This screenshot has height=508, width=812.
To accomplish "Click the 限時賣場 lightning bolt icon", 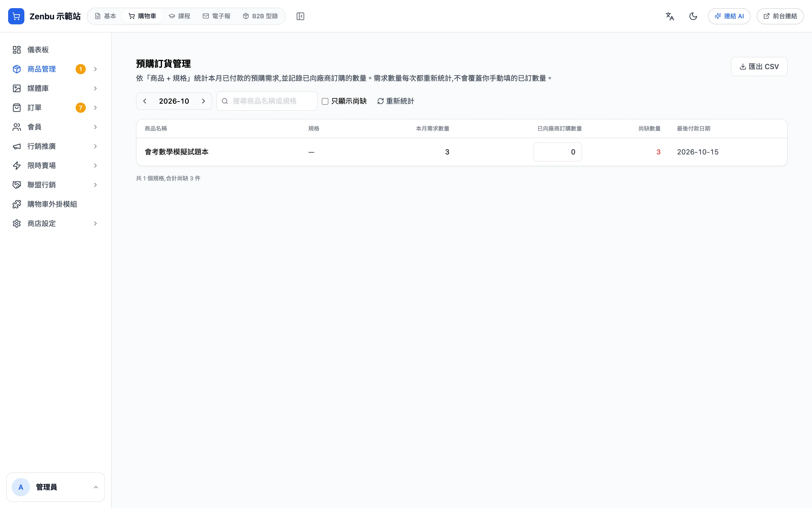I will click(17, 166).
